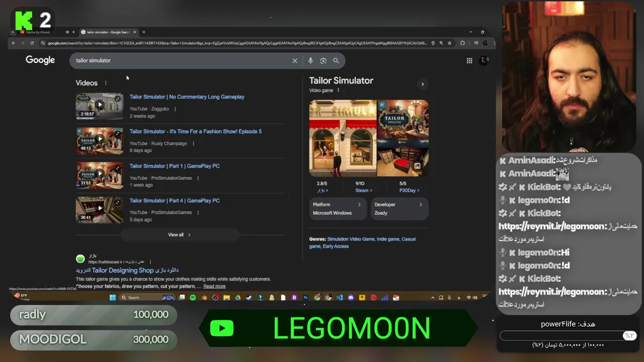This screenshot has height=362, width=644.
Task: Open Photoshop from the taskbar
Action: click(305, 298)
